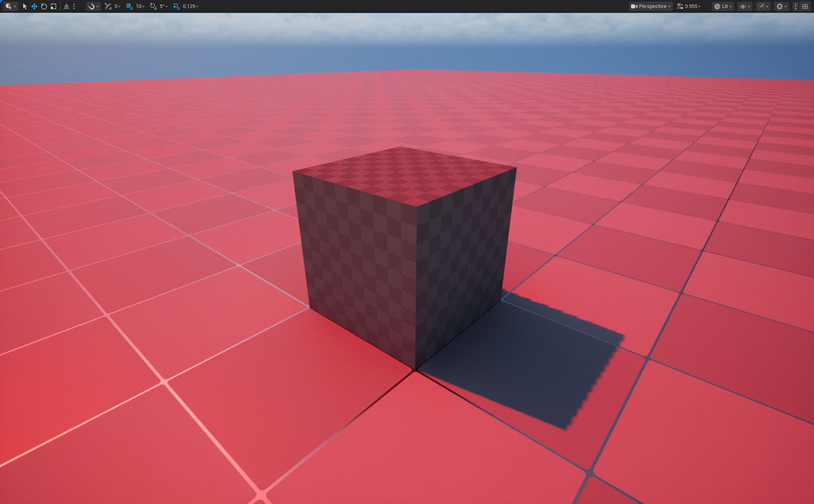Open the 0.125 scale snap dropdown

(x=191, y=6)
